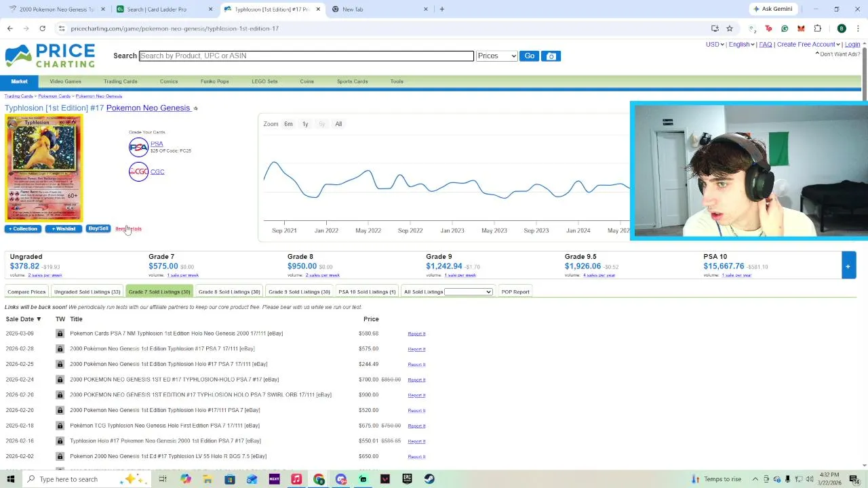Open the English language dropdown
The width and height of the screenshot is (868, 488).
pos(741,44)
